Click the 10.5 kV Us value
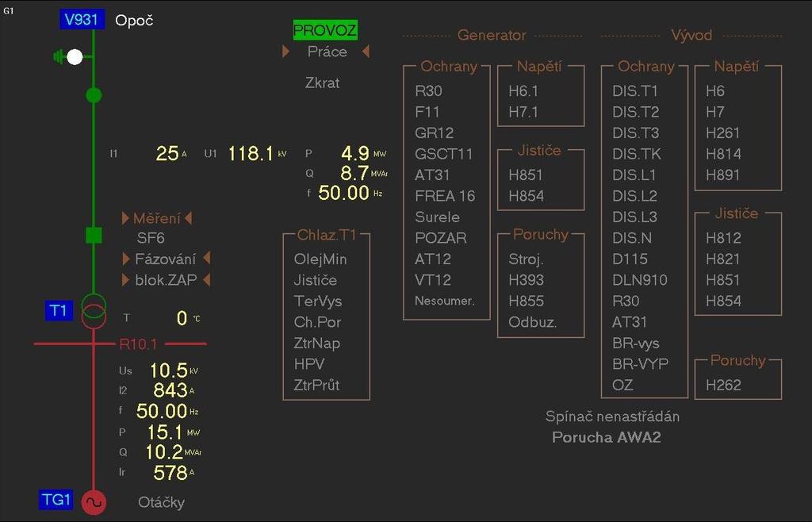This screenshot has width=812, height=522. 169,370
